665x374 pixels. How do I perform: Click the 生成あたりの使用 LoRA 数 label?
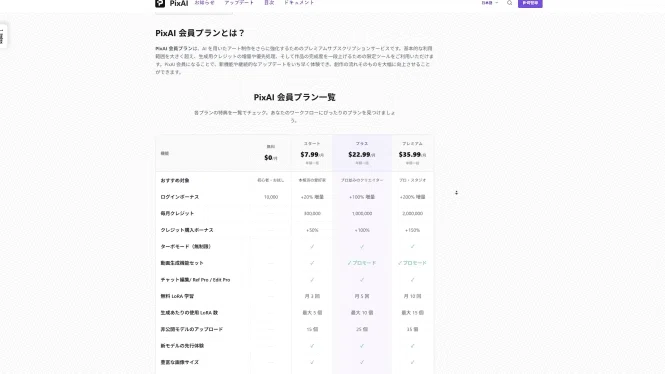tap(189, 313)
